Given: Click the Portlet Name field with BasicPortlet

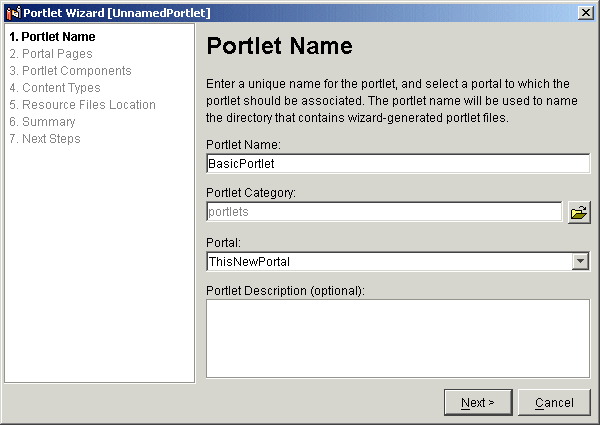Looking at the screenshot, I should click(x=398, y=164).
